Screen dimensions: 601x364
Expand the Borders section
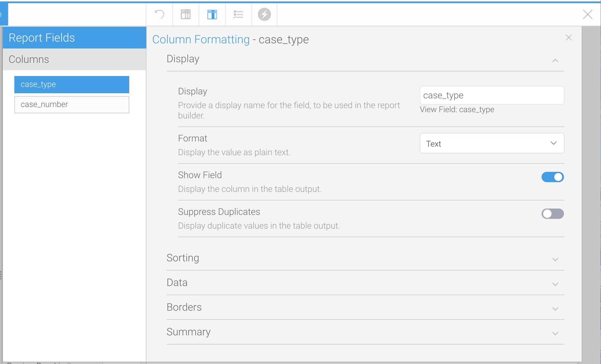pyautogui.click(x=555, y=309)
